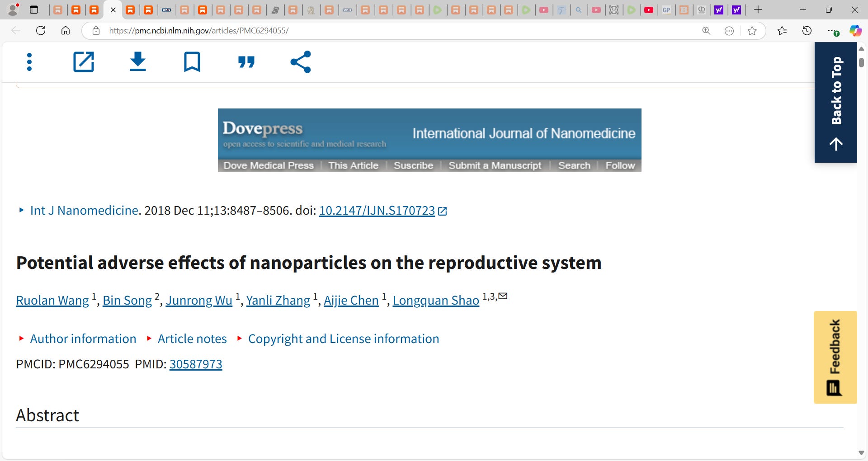
Task: Open author Junrong Wu link
Action: click(x=199, y=300)
